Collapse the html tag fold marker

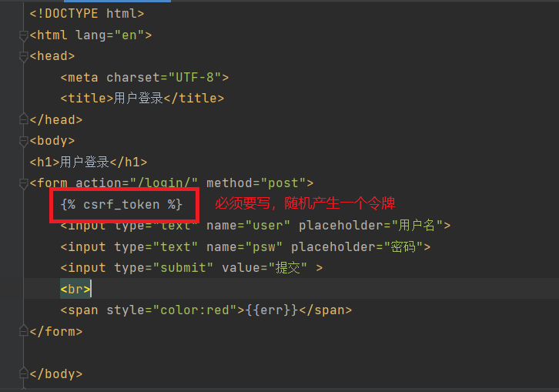pyautogui.click(x=23, y=35)
